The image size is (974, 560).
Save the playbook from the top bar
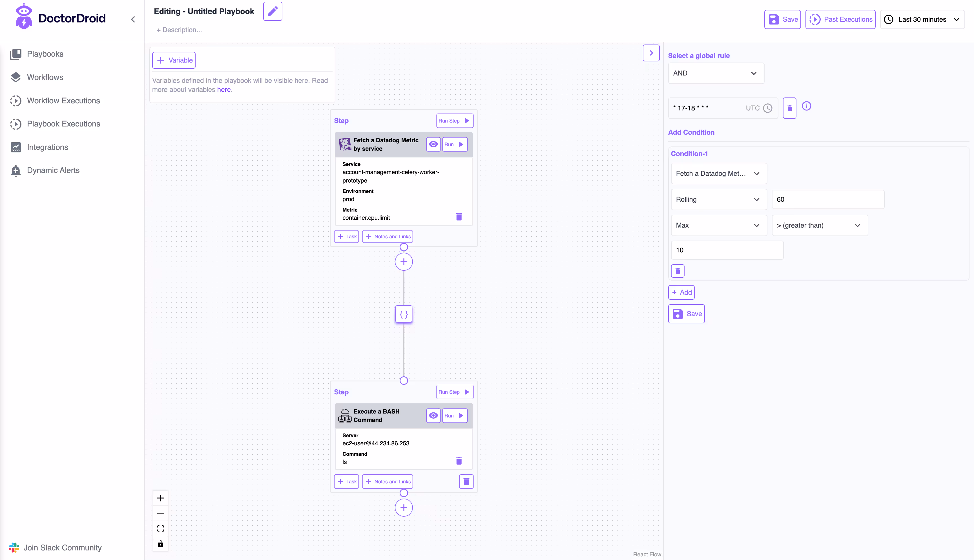click(x=782, y=19)
